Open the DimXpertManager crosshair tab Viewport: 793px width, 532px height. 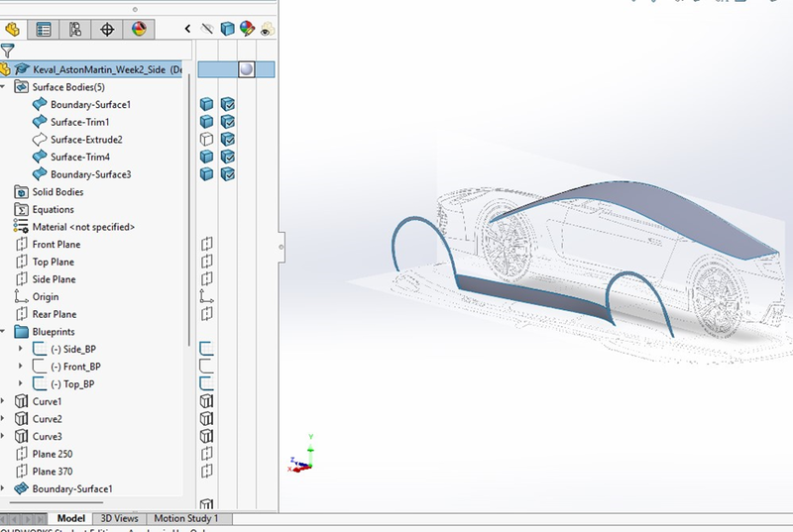pos(107,30)
